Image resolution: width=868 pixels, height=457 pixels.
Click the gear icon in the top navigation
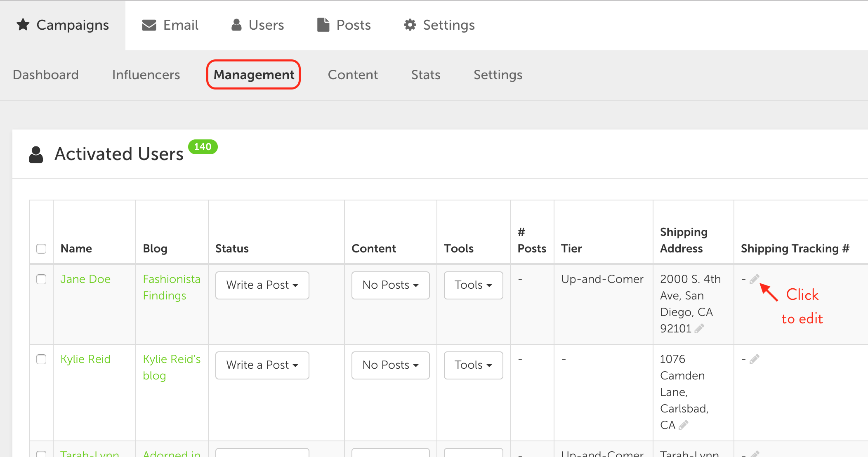pos(410,25)
